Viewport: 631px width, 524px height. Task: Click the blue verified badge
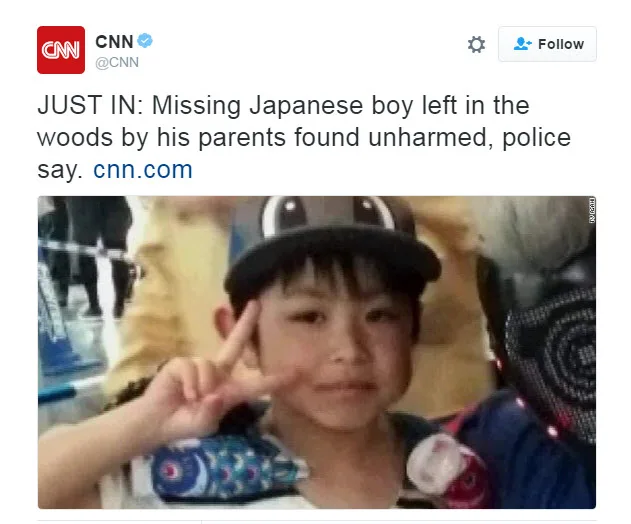(145, 41)
